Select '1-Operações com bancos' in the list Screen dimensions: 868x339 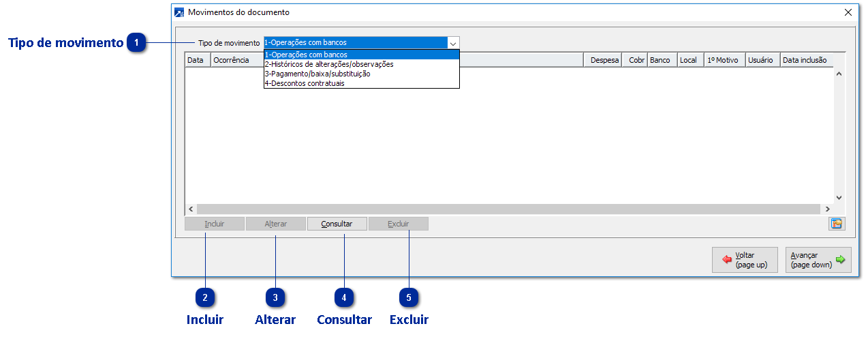coord(361,55)
